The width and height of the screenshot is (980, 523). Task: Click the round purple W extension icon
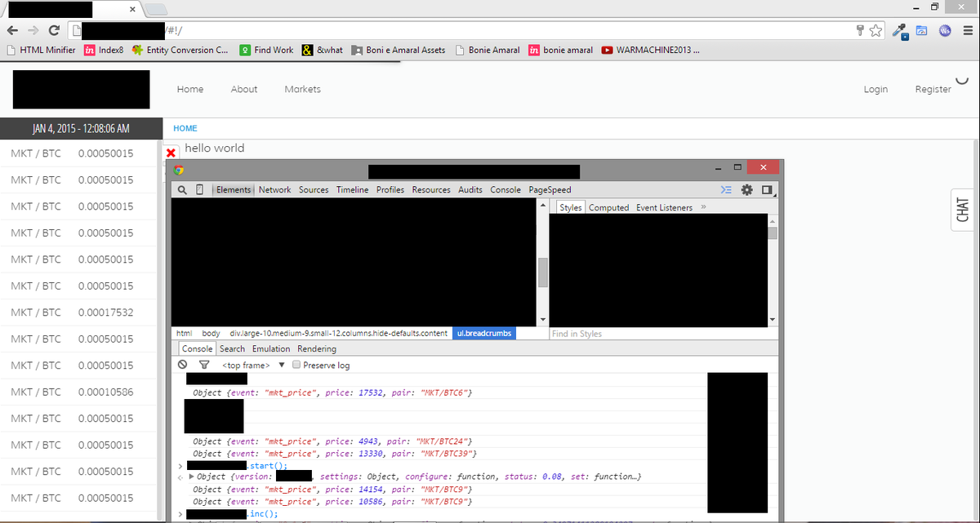pos(945,30)
